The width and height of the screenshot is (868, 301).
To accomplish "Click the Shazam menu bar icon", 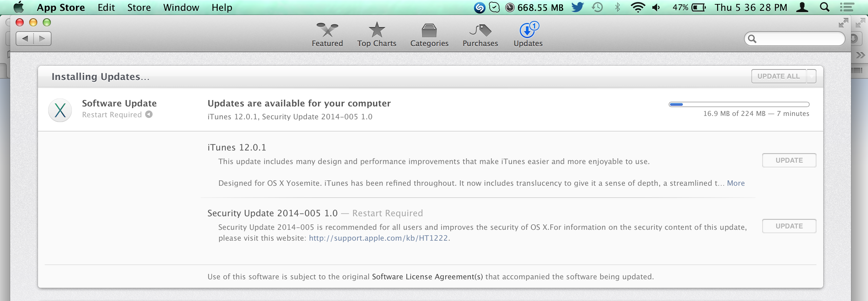I will point(479,7).
